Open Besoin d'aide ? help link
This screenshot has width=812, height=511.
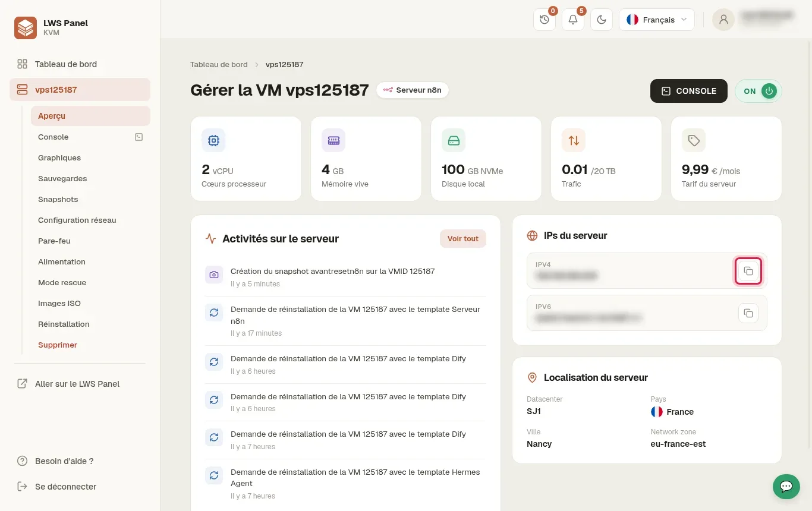coord(80,461)
